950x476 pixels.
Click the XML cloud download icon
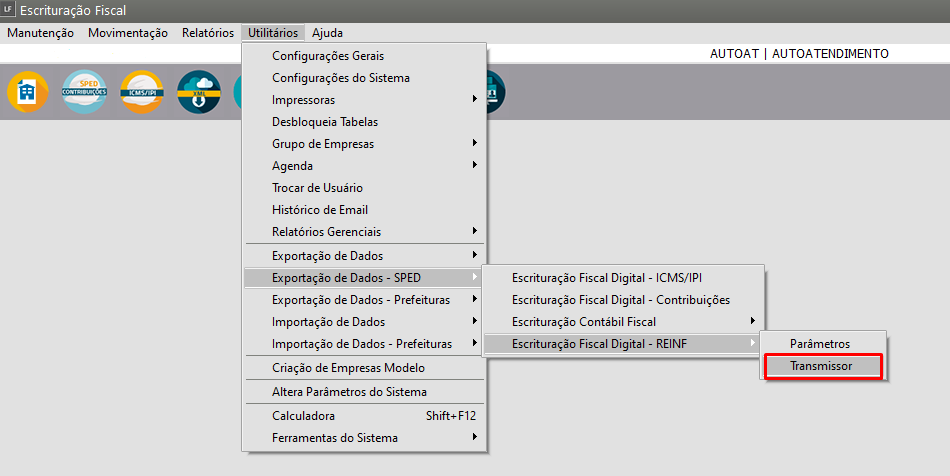pos(198,91)
